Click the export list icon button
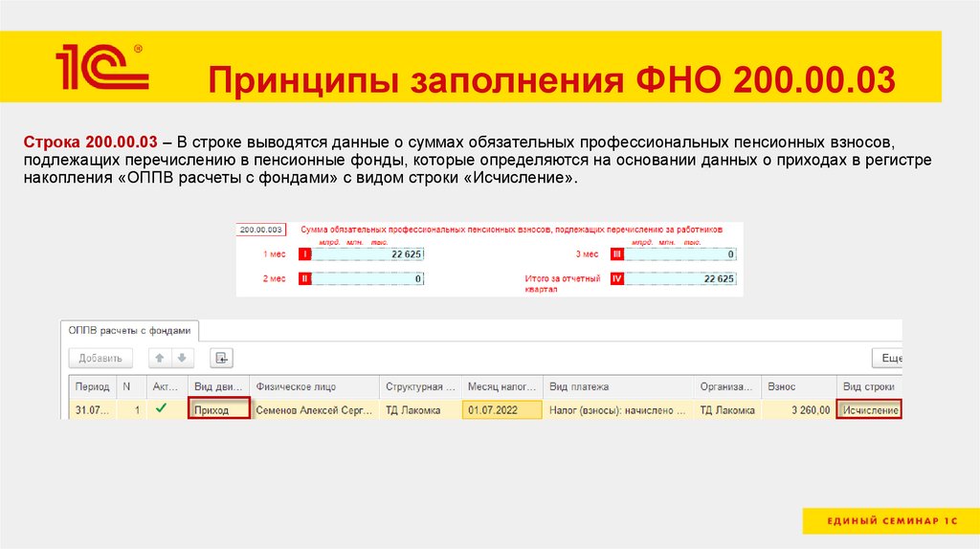The image size is (980, 549). click(x=221, y=358)
